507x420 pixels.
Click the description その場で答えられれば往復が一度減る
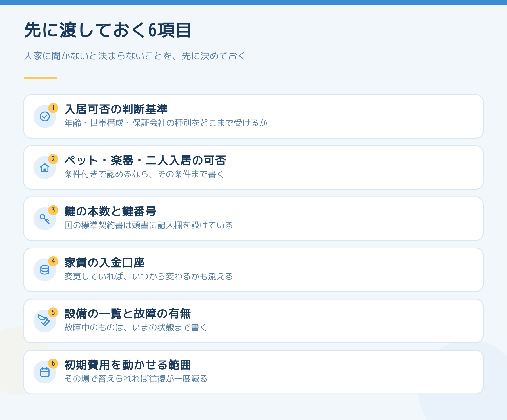click(x=136, y=379)
